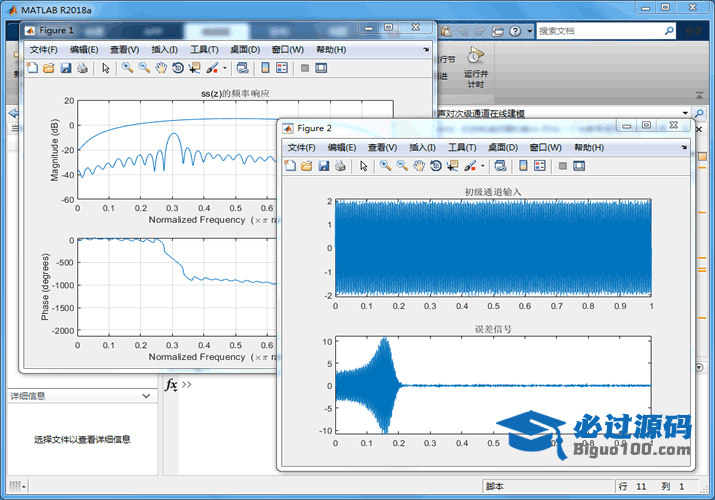Dock Figure 1 with the menu bar arrow
This screenshot has height=500, width=715.
426,49
